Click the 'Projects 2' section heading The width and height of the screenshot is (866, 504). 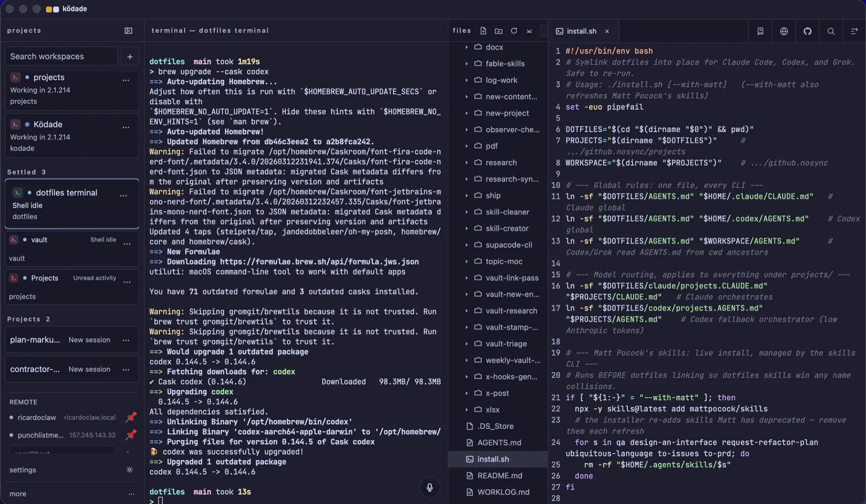tap(28, 319)
